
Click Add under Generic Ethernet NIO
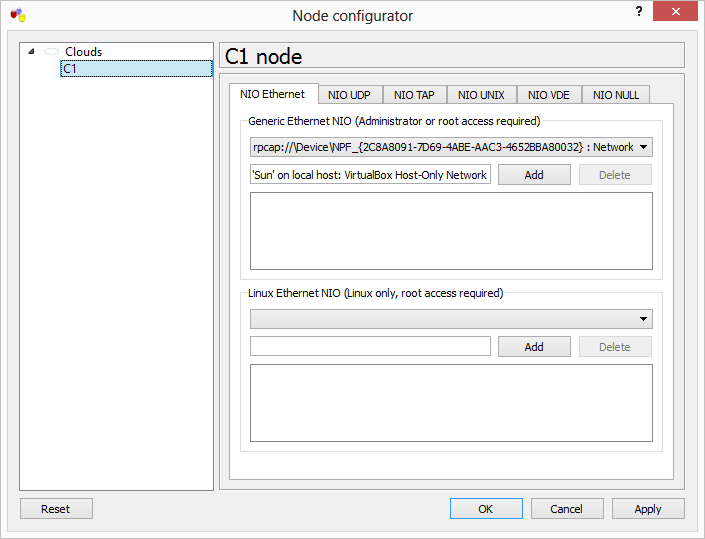pos(534,175)
